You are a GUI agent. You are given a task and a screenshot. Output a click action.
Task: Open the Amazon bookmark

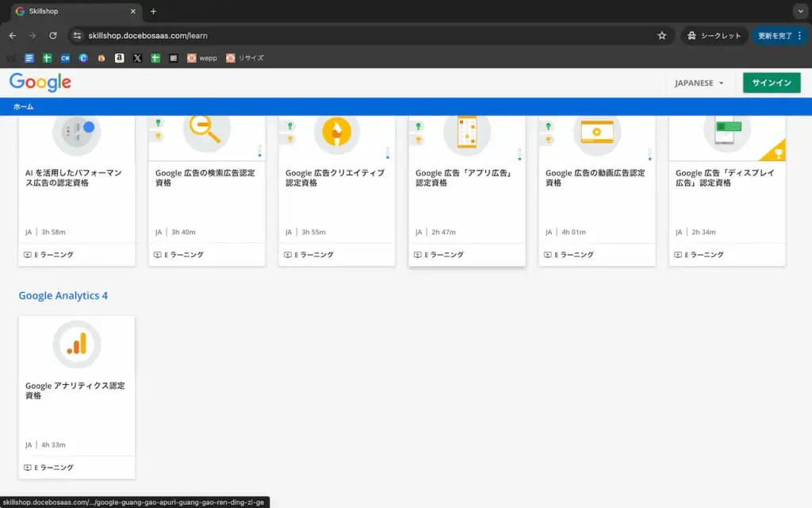119,58
